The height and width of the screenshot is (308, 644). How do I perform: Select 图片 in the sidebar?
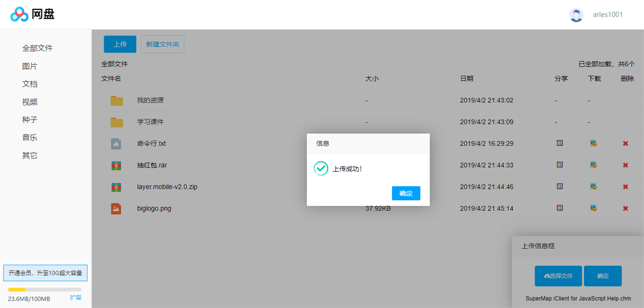click(x=30, y=66)
